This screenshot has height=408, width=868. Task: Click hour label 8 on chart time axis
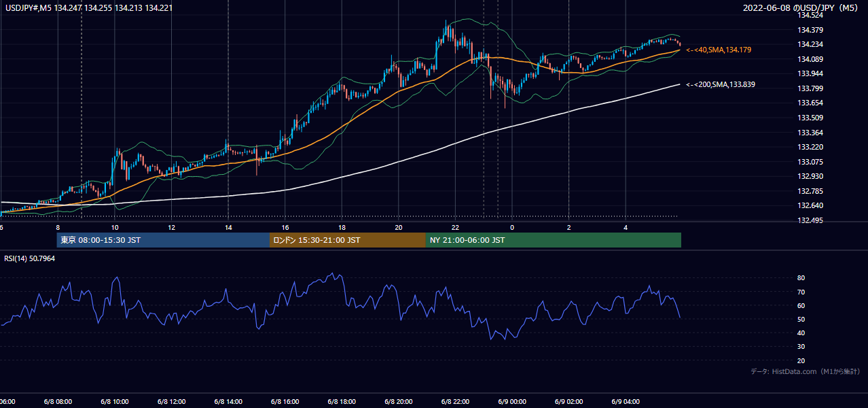[58, 227]
